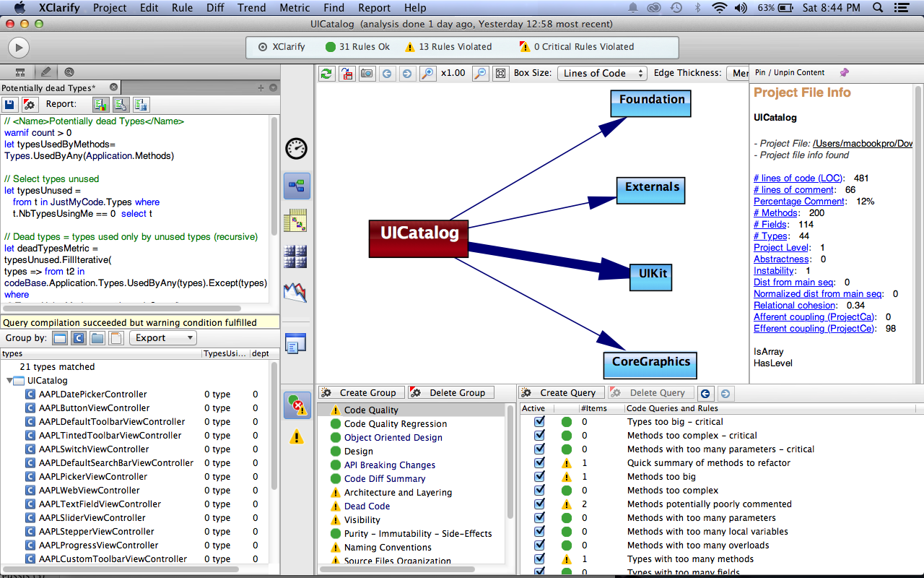
Task: Uncheck 'Methods too complex - critical' rule
Action: point(539,436)
